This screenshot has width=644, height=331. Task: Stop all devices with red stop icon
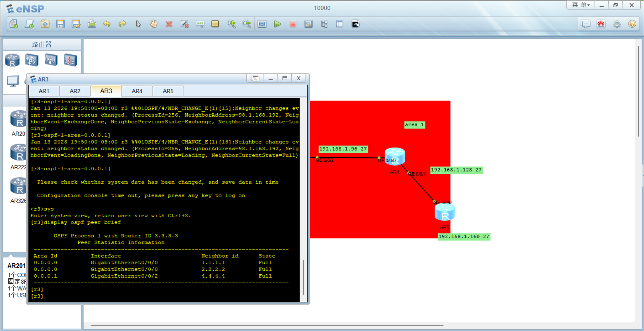(293, 24)
